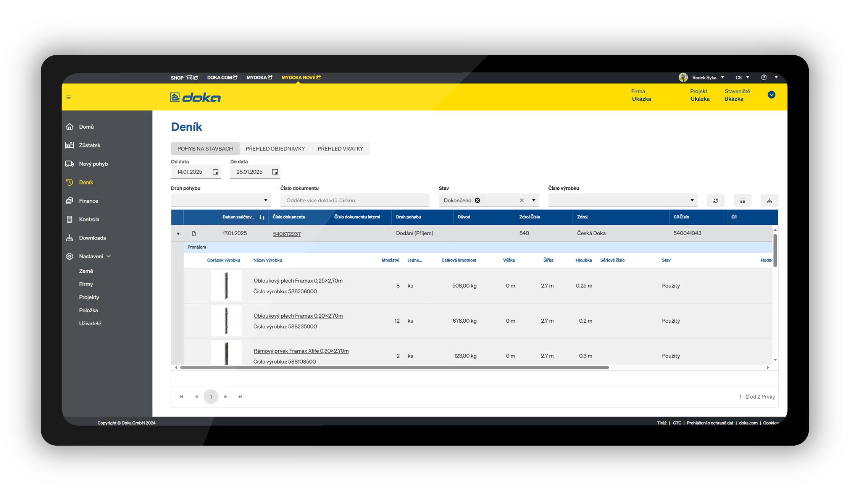Switch to Pohyb na stavbách tab

click(x=205, y=149)
